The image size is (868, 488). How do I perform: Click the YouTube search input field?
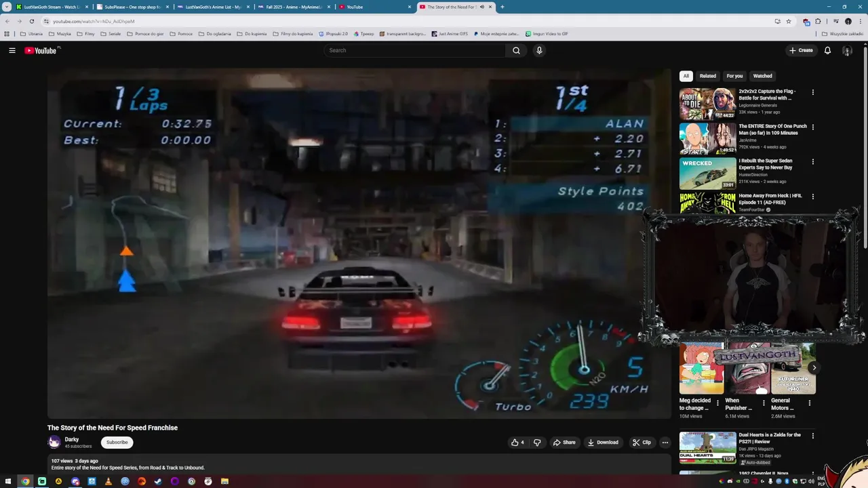[415, 50]
